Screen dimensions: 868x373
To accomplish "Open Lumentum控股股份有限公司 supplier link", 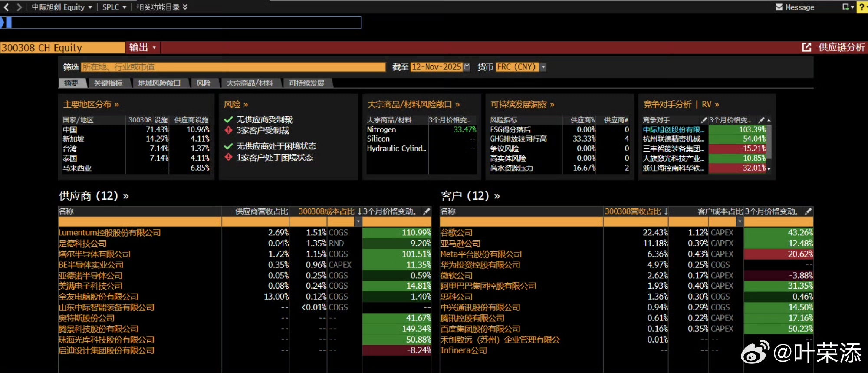I will (109, 233).
